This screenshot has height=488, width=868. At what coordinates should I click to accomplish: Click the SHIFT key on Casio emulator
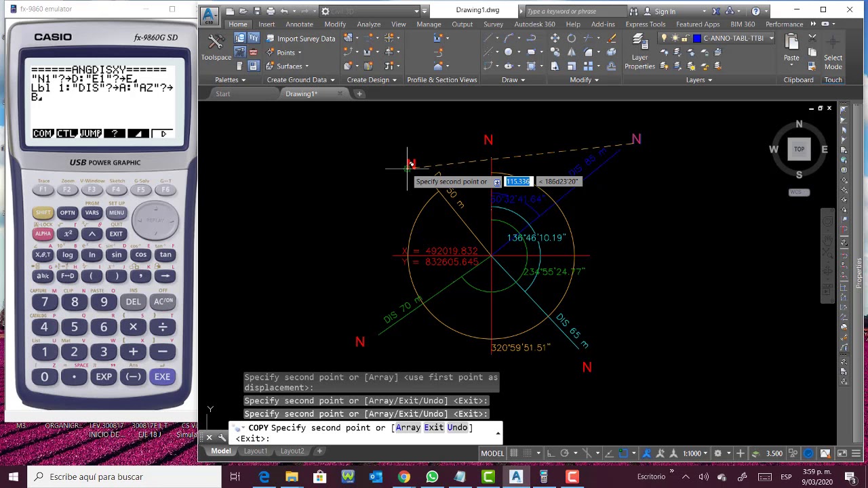tap(43, 213)
